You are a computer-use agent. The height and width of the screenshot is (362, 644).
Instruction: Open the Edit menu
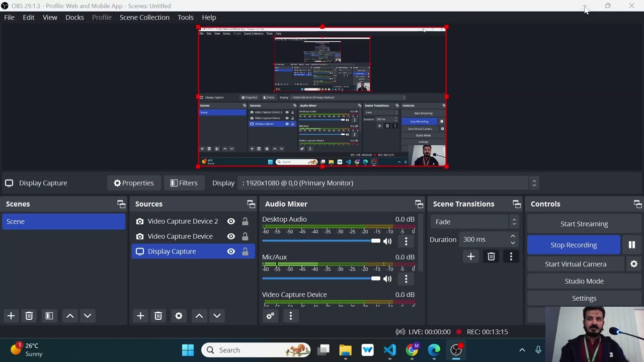[28, 17]
